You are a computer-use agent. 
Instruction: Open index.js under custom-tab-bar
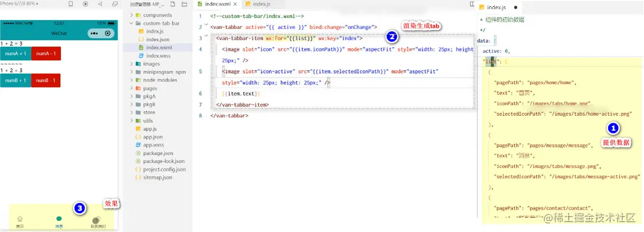tap(155, 31)
